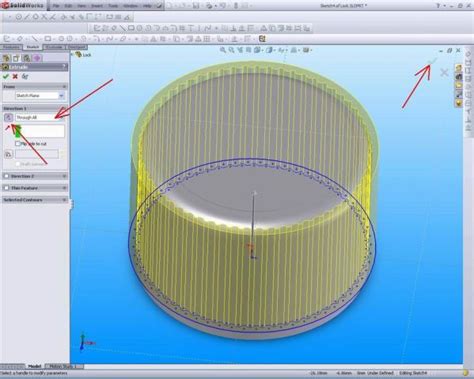Open Appearances tab in the task pane
Image resolution: width=474 pixels, height=379 pixels.
[x=459, y=103]
